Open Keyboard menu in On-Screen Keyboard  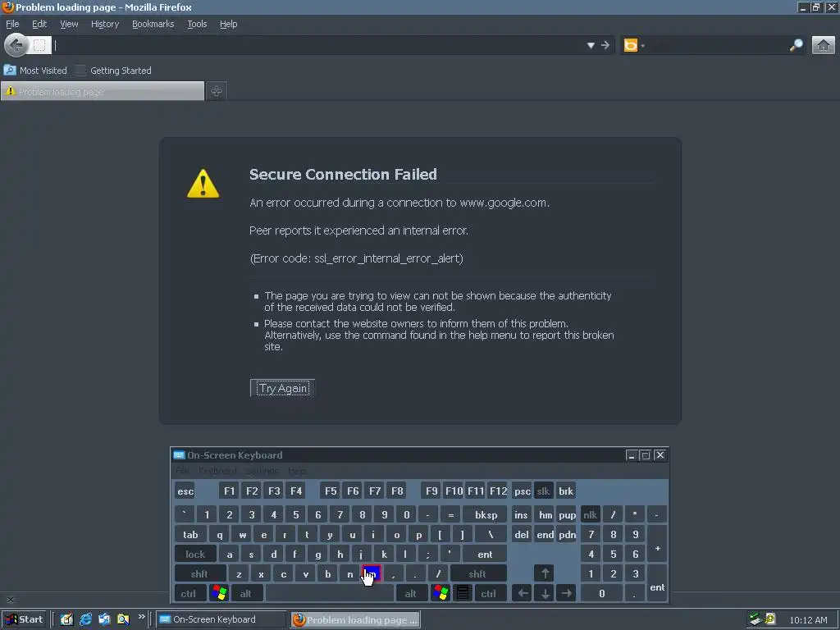217,470
